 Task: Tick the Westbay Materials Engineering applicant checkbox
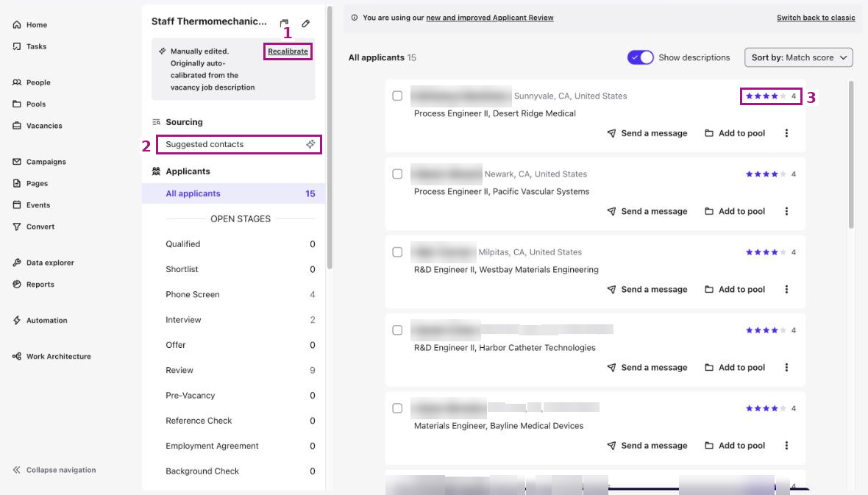(x=397, y=252)
